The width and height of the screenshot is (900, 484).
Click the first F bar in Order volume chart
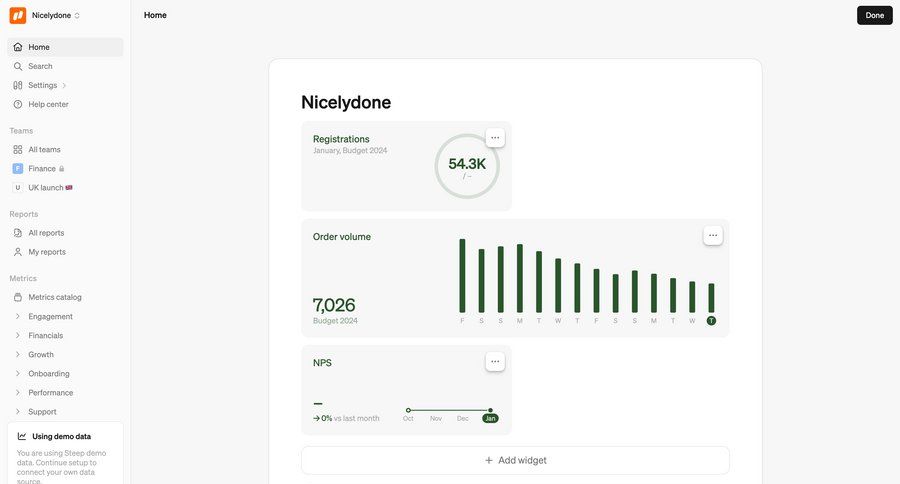[463, 276]
